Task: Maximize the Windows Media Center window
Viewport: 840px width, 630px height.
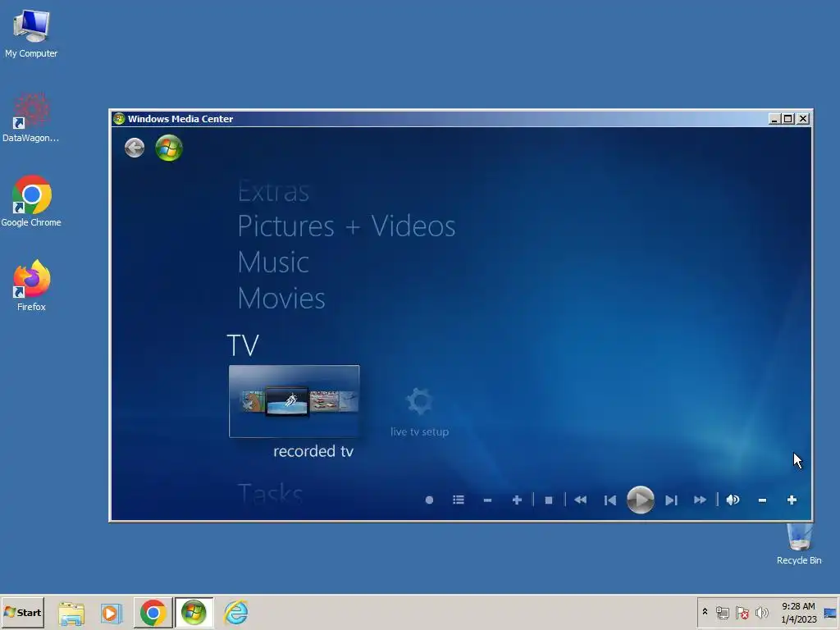Action: pos(788,119)
